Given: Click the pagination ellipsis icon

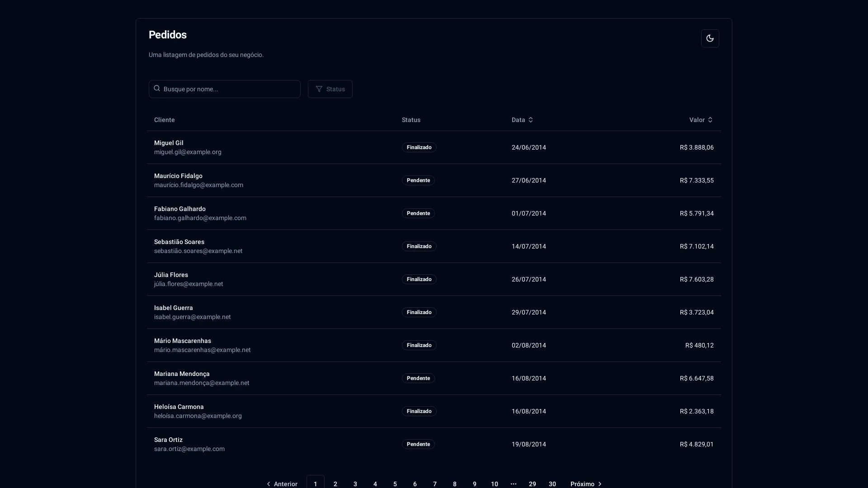Looking at the screenshot, I should [514, 483].
